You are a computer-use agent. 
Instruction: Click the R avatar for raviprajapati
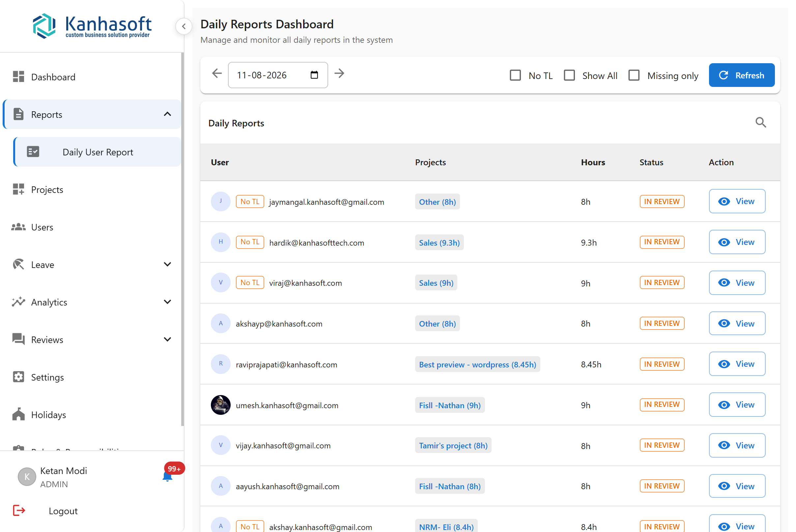tap(221, 364)
